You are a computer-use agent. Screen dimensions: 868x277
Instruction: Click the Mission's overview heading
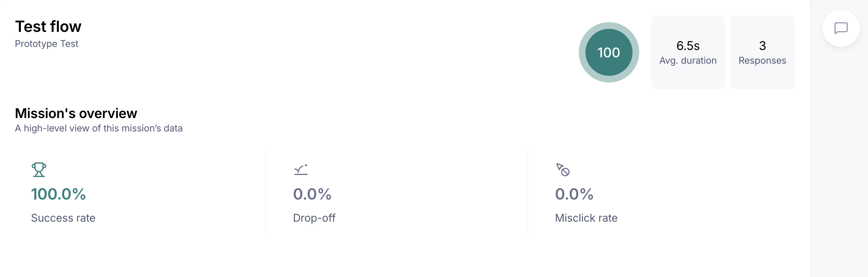[76, 113]
